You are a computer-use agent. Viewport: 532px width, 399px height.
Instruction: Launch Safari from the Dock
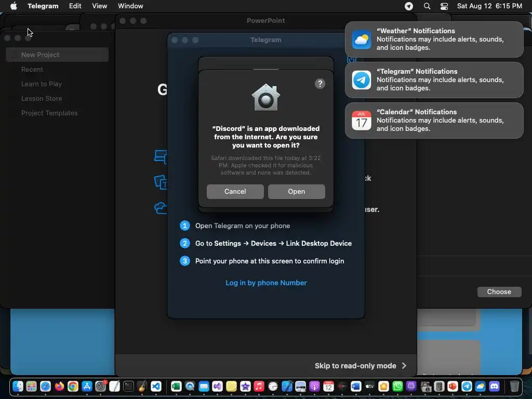pyautogui.click(x=46, y=386)
